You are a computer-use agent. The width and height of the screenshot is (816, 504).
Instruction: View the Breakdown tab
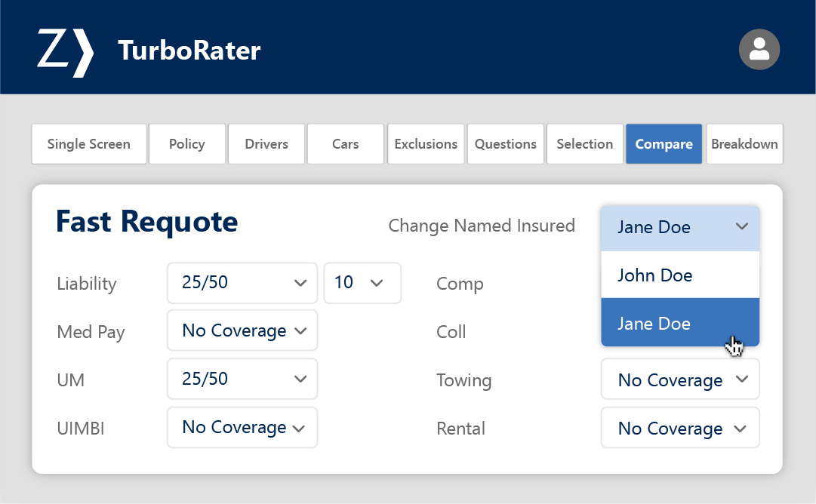(744, 144)
